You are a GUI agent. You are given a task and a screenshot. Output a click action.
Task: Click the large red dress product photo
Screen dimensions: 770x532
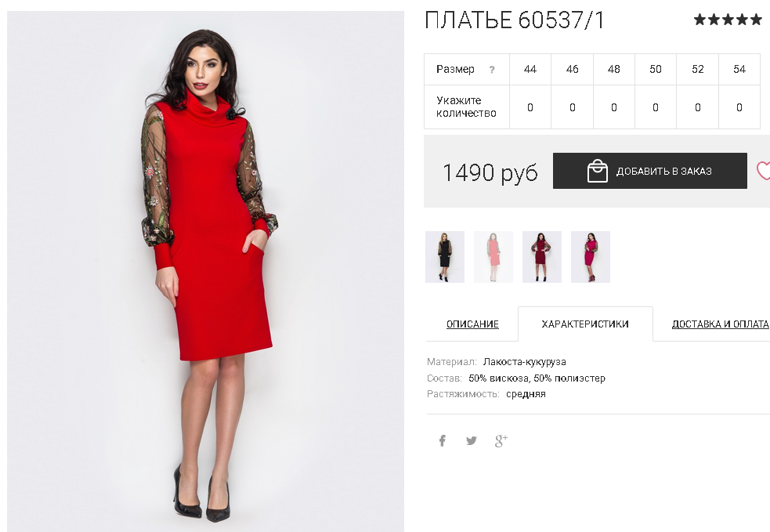click(206, 271)
